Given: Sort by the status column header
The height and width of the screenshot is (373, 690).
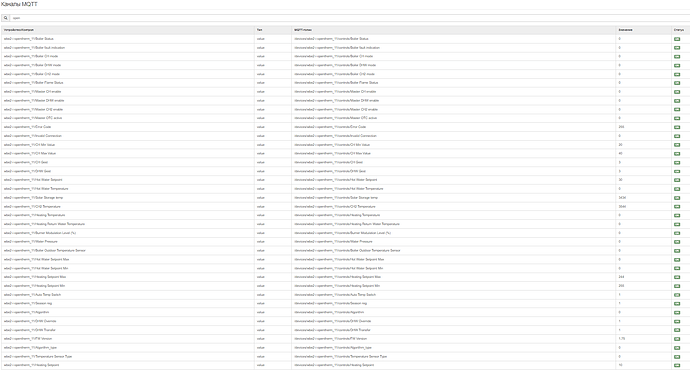Looking at the screenshot, I should pyautogui.click(x=678, y=30).
